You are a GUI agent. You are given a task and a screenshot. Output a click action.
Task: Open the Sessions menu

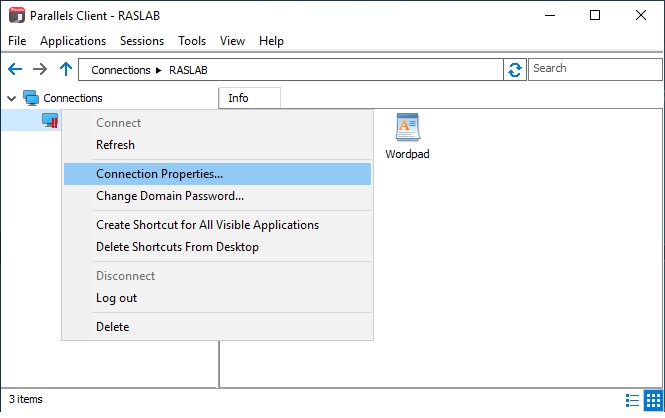click(142, 41)
